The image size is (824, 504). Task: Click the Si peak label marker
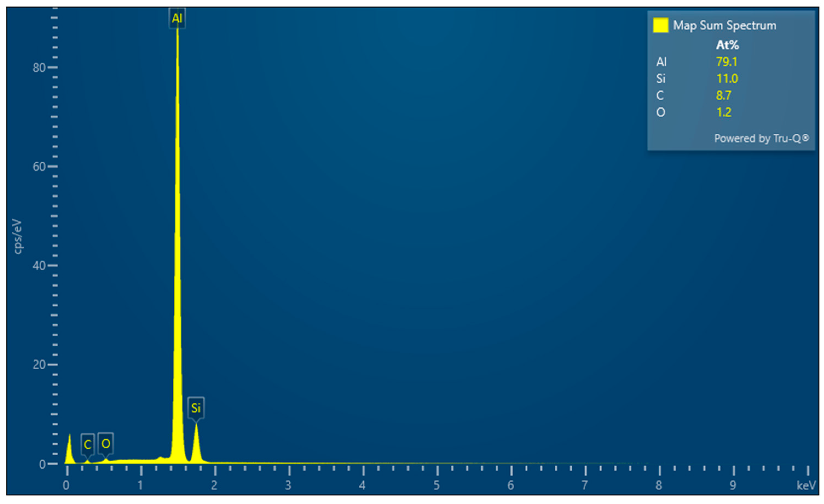pos(196,408)
